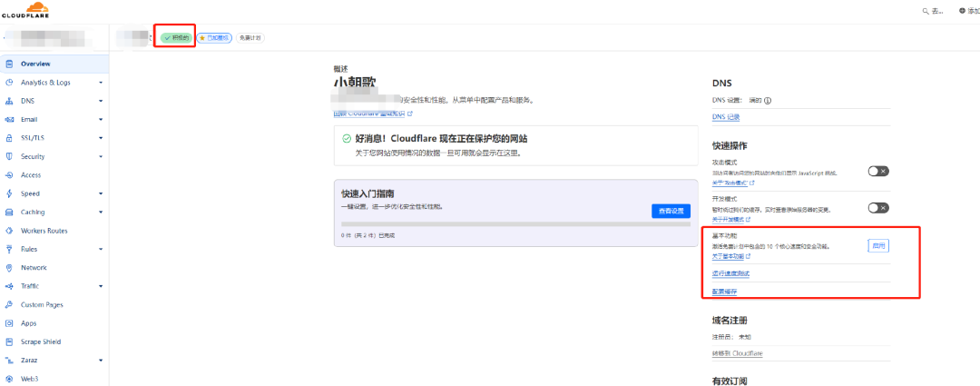Expand the Email submenu arrow
Screen dimensions: 980x386
pyautogui.click(x=101, y=120)
